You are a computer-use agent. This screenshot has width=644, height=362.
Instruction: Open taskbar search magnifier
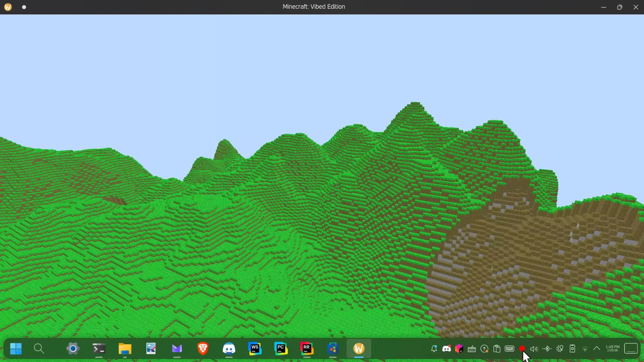click(x=39, y=349)
